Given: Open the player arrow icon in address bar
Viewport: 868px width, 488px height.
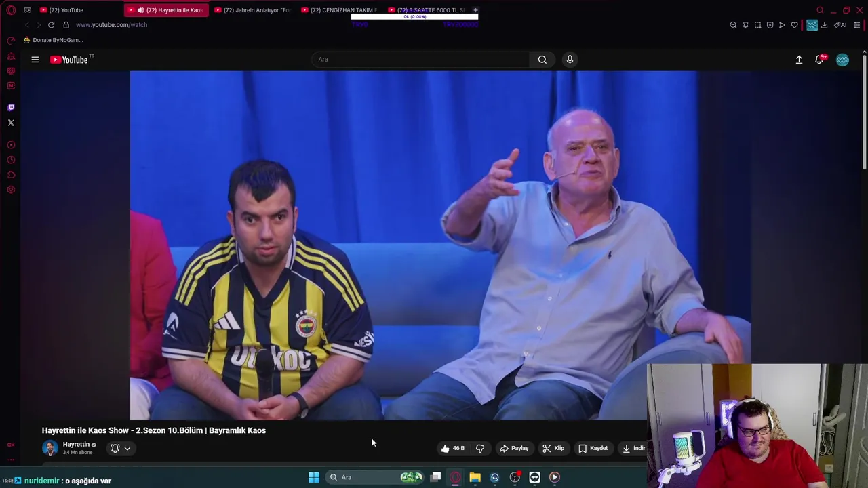Looking at the screenshot, I should click(782, 25).
